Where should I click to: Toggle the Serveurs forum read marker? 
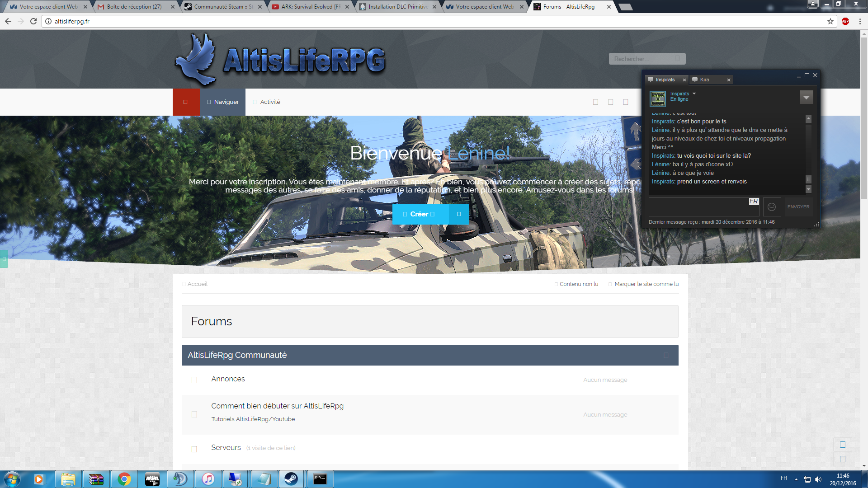(194, 449)
